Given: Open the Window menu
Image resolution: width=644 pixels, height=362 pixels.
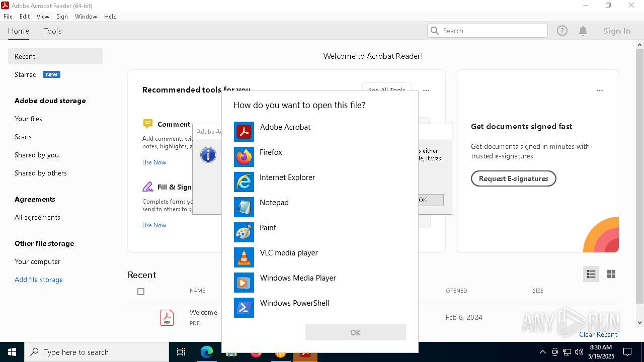Looking at the screenshot, I should pyautogui.click(x=86, y=17).
